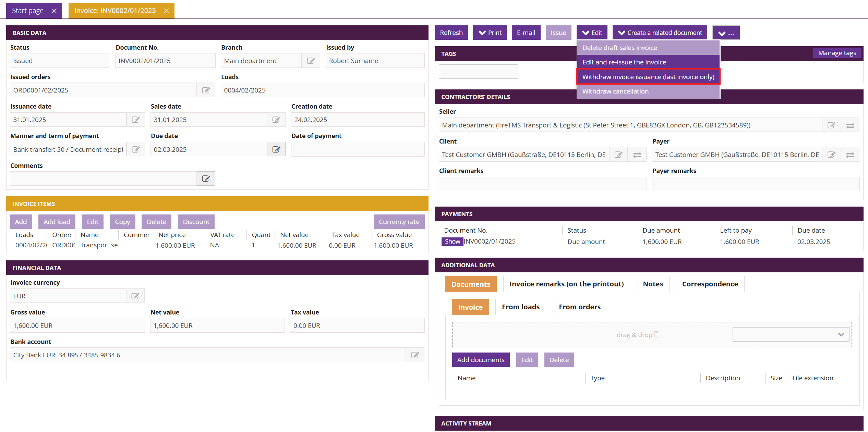Click swap arrows icon for Seller
Viewport: 868px width, 432px height.
click(x=850, y=125)
